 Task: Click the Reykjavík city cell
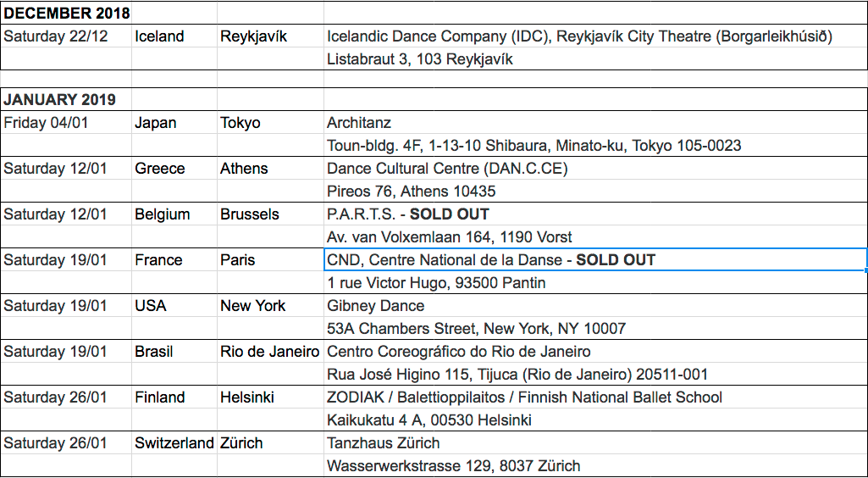click(x=270, y=36)
